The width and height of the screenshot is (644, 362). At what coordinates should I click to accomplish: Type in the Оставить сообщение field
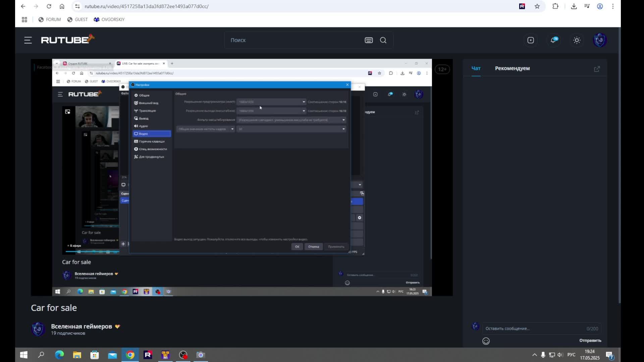533,328
